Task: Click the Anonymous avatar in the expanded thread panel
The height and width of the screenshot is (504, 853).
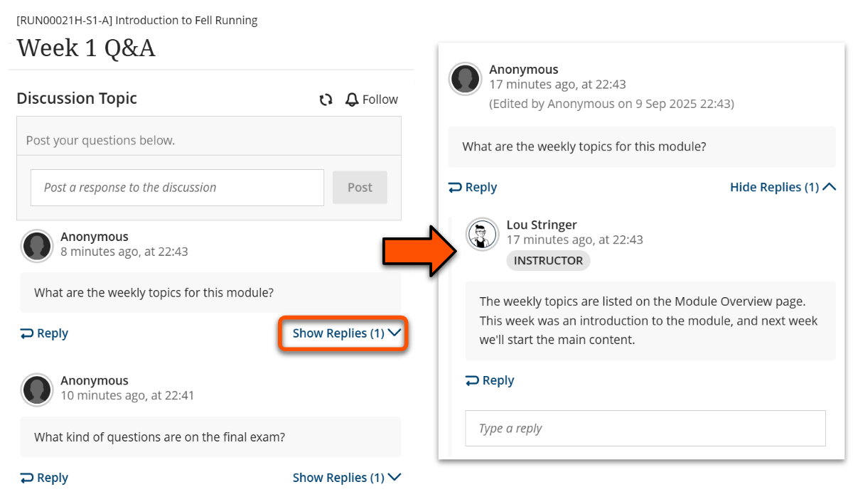Action: (466, 79)
